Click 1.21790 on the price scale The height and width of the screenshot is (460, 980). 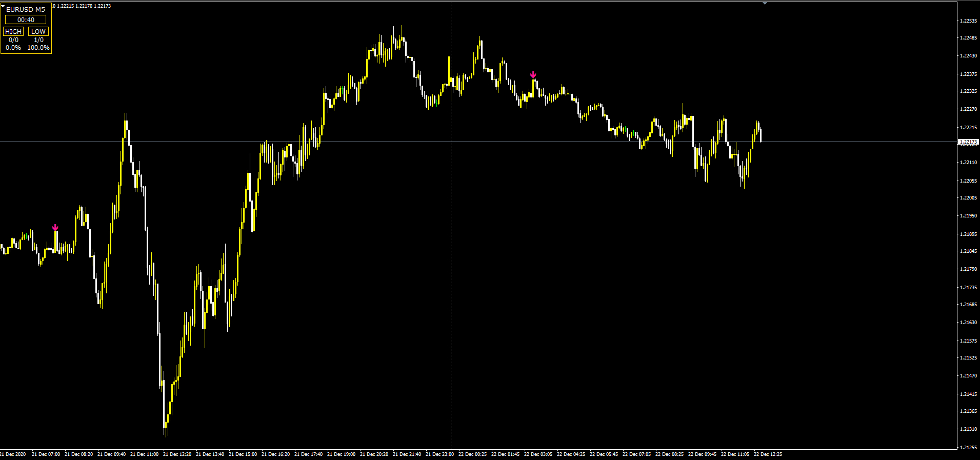click(968, 269)
